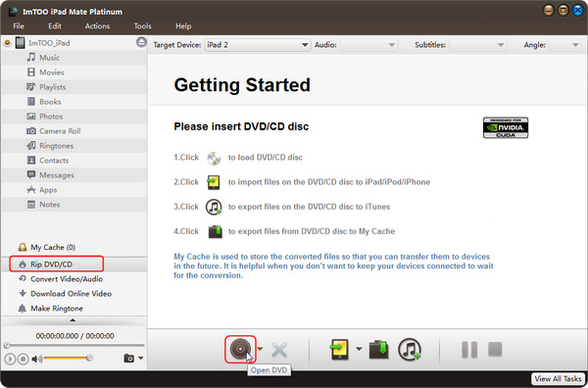Click the export to iTunes toolbar icon
588x388 pixels.
pos(410,350)
